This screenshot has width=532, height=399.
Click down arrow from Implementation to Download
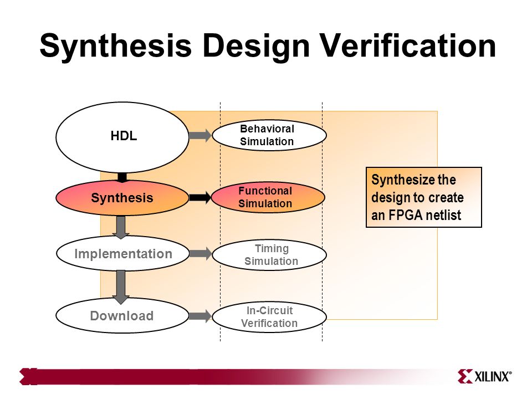tap(121, 288)
